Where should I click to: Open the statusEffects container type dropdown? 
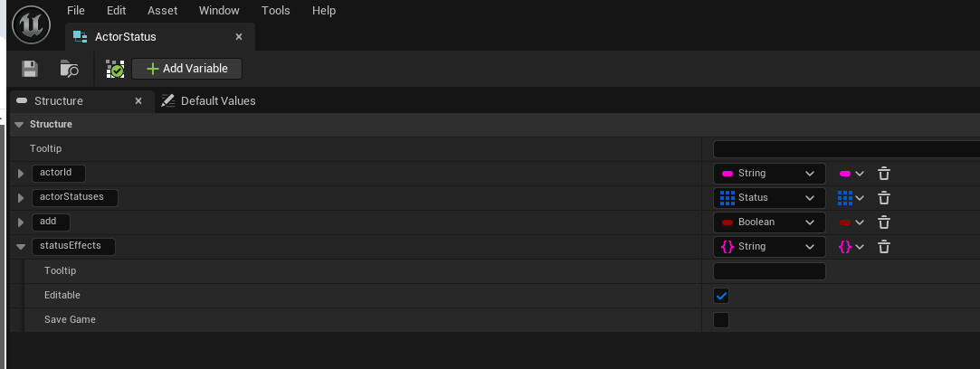852,247
